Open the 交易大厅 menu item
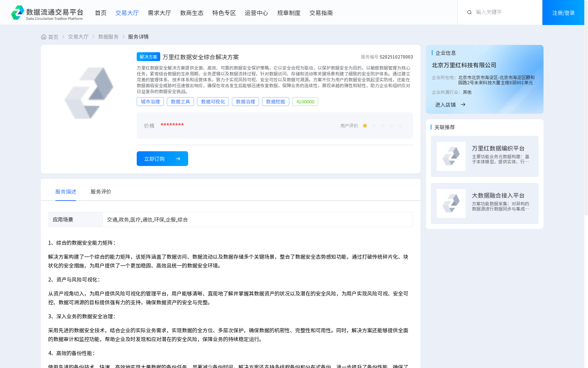Image resolution: width=588 pixels, height=368 pixels. 127,13
